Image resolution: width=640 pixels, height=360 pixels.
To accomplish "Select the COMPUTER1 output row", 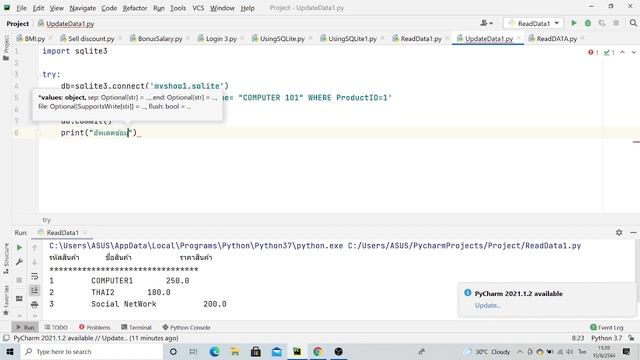I will click(119, 280).
